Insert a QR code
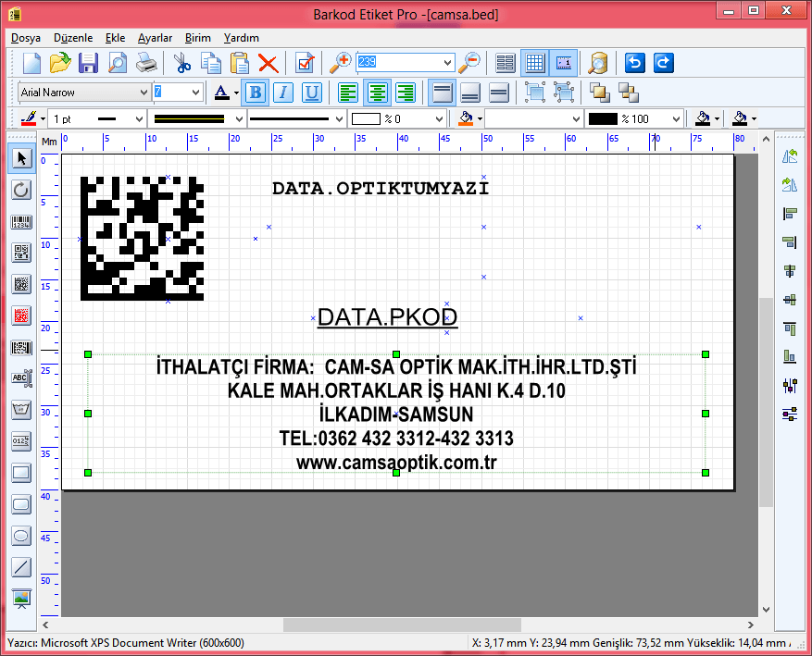This screenshot has width=812, height=656. click(21, 253)
